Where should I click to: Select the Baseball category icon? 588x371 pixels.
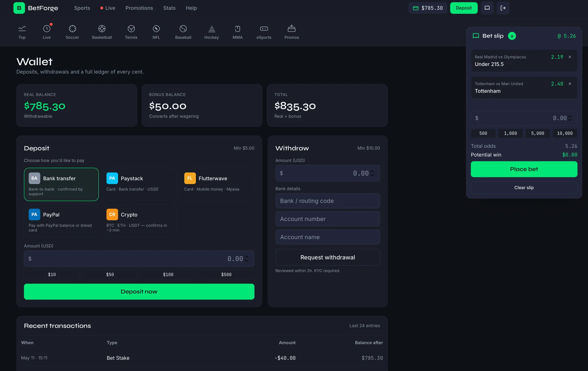[183, 29]
